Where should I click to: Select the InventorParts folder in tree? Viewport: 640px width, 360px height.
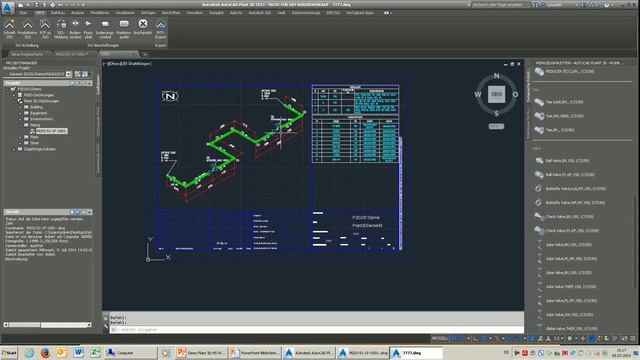pos(42,119)
